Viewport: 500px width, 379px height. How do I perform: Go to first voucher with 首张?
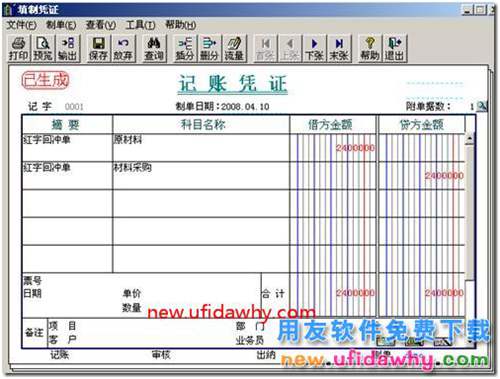(265, 49)
